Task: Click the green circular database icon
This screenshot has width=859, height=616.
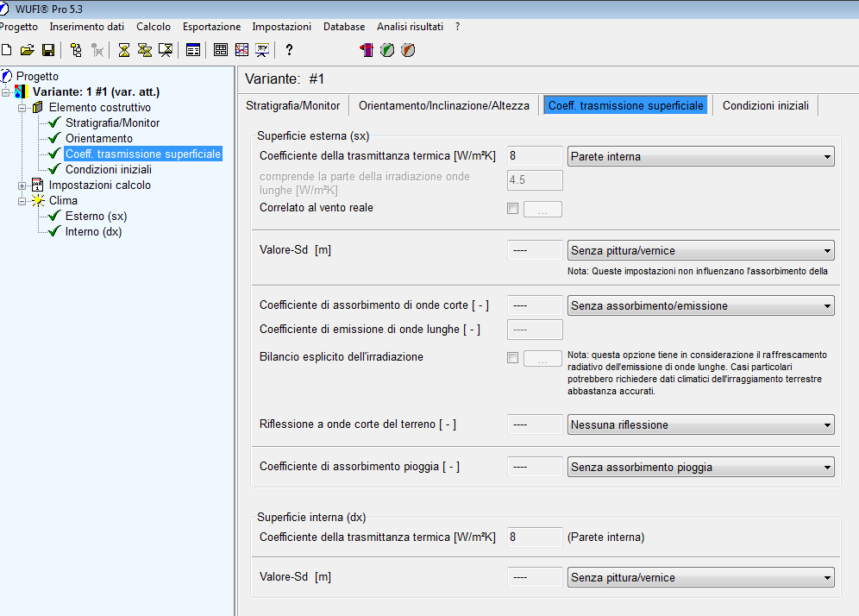Action: point(386,50)
